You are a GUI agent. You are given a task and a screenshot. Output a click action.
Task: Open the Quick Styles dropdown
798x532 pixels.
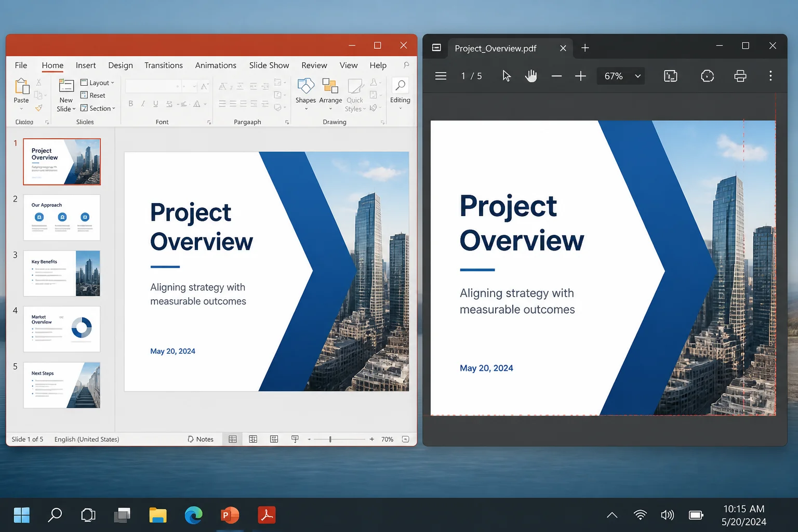click(355, 95)
